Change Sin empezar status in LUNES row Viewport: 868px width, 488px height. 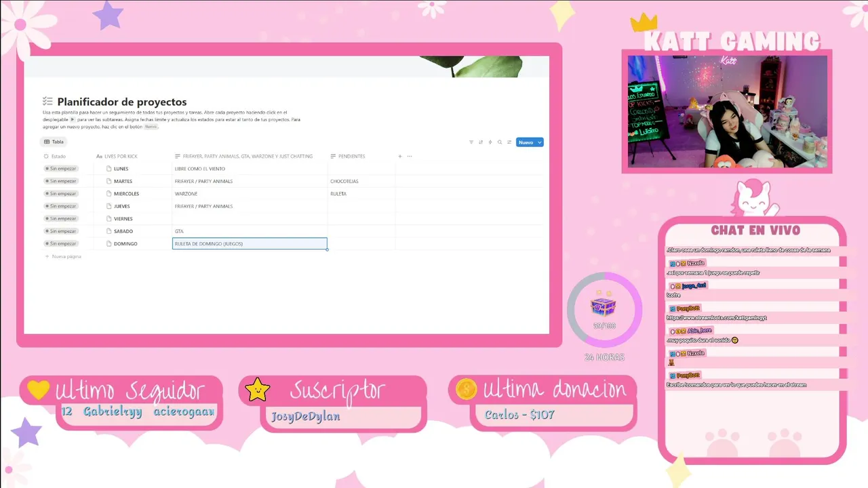tap(61, 169)
